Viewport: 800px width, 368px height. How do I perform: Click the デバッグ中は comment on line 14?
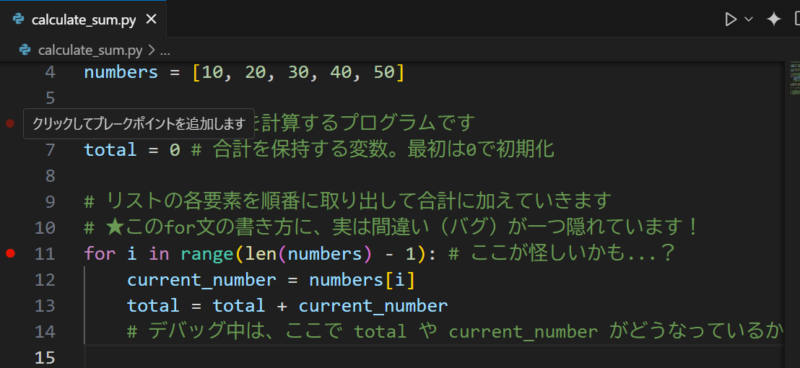tap(455, 332)
